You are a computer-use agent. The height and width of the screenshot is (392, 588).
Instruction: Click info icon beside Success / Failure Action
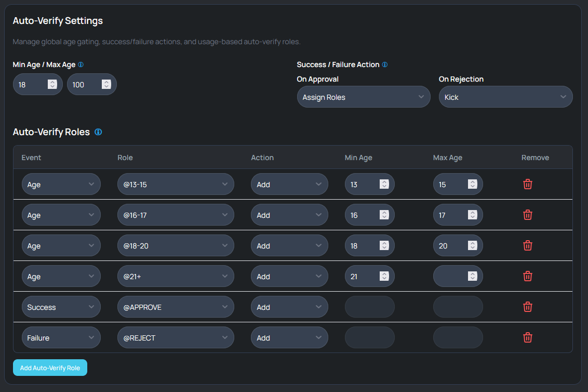coord(385,65)
